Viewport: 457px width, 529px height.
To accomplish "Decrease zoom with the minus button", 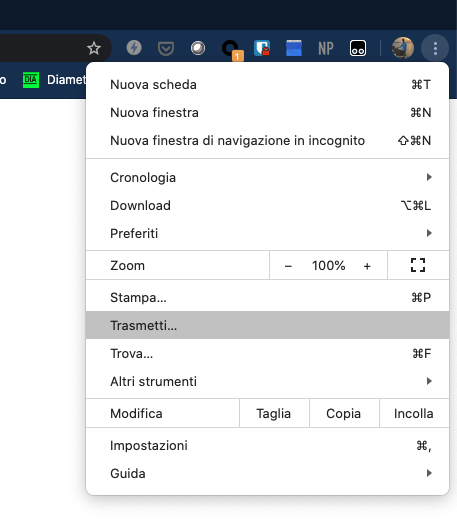I will point(288,266).
